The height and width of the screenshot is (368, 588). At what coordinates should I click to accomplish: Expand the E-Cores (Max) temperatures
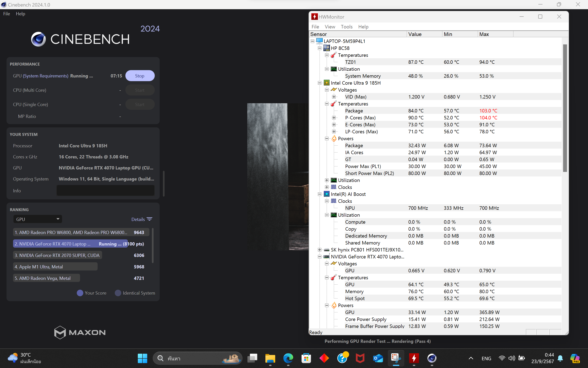coord(334,125)
